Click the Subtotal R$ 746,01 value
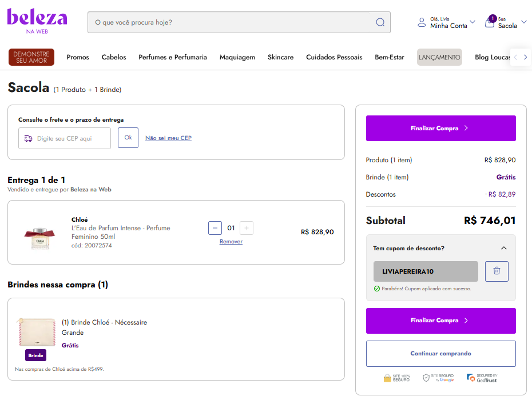The image size is (532, 400). click(490, 221)
